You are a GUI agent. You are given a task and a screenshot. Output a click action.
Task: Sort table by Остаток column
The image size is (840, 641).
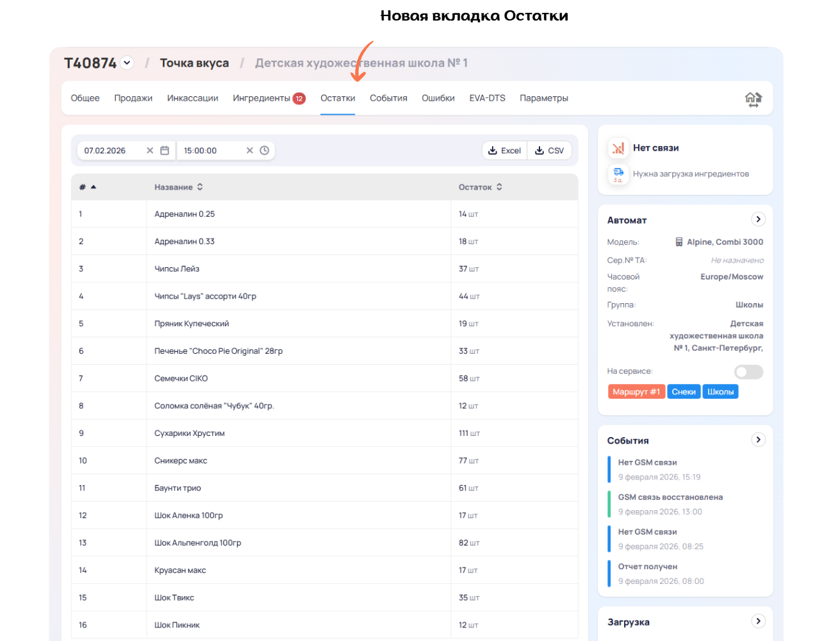click(x=499, y=187)
